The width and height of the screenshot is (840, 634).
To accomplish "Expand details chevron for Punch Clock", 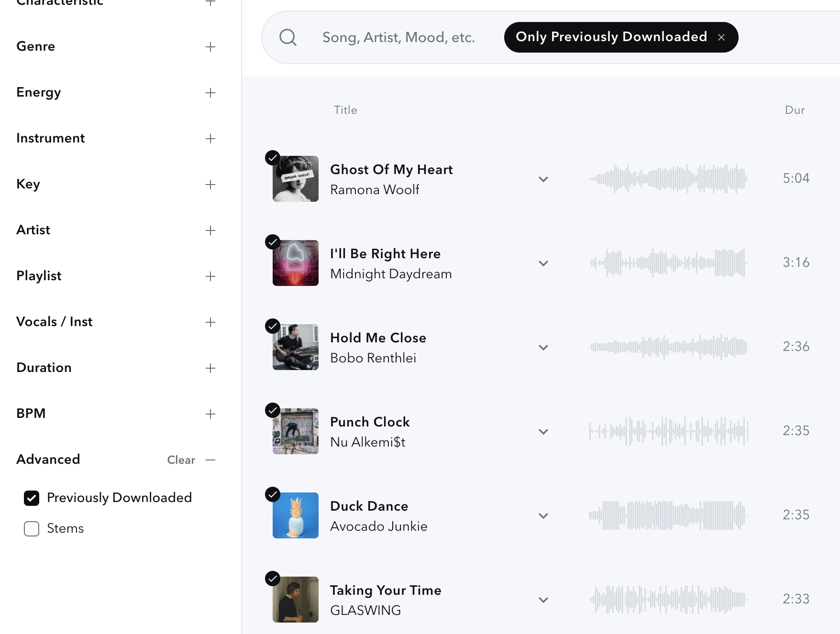I will point(543,432).
